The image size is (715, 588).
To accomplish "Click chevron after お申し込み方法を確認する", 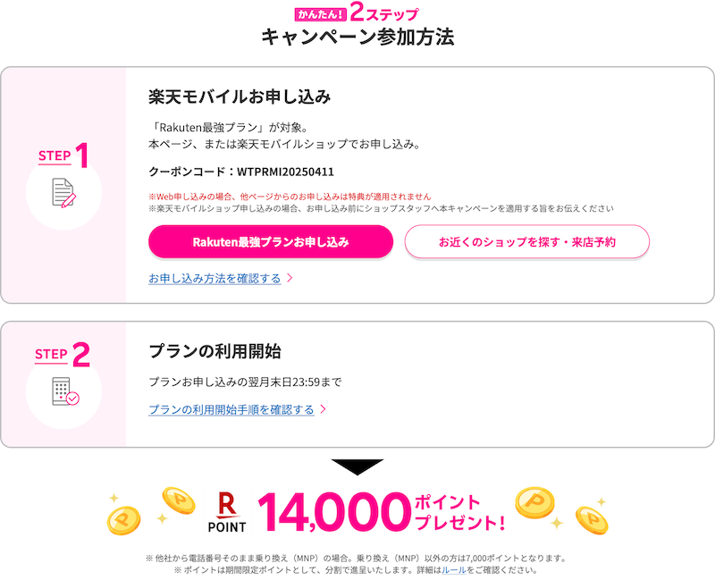I will 290,278.
